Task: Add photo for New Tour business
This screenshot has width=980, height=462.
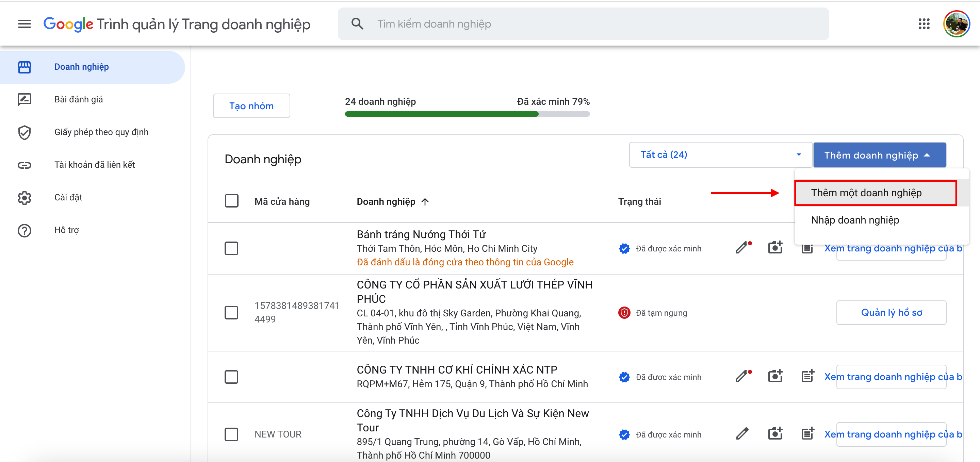Action: 775,433
